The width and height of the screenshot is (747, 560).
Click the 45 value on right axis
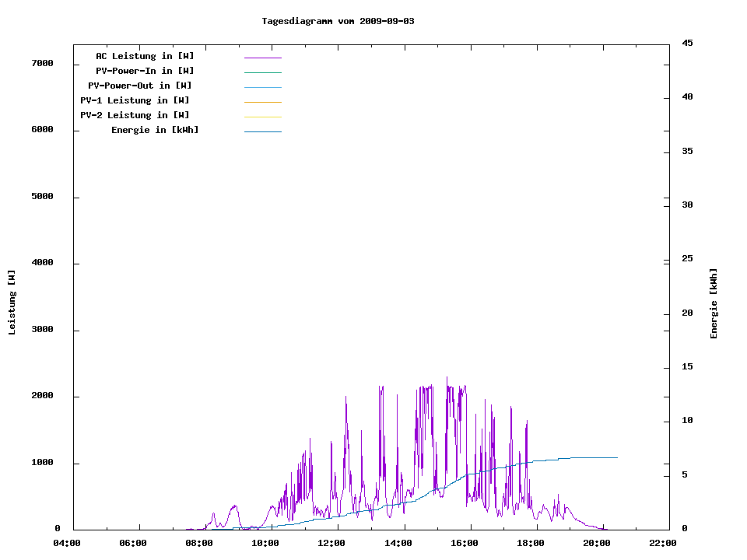pyautogui.click(x=687, y=43)
